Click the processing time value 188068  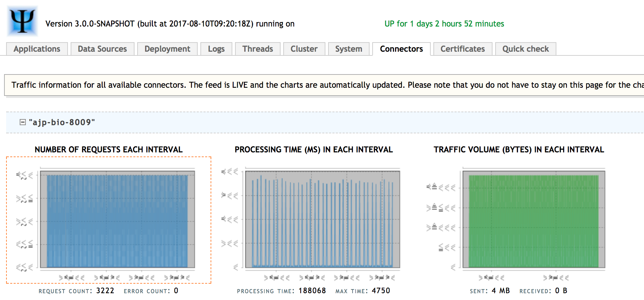(x=312, y=291)
